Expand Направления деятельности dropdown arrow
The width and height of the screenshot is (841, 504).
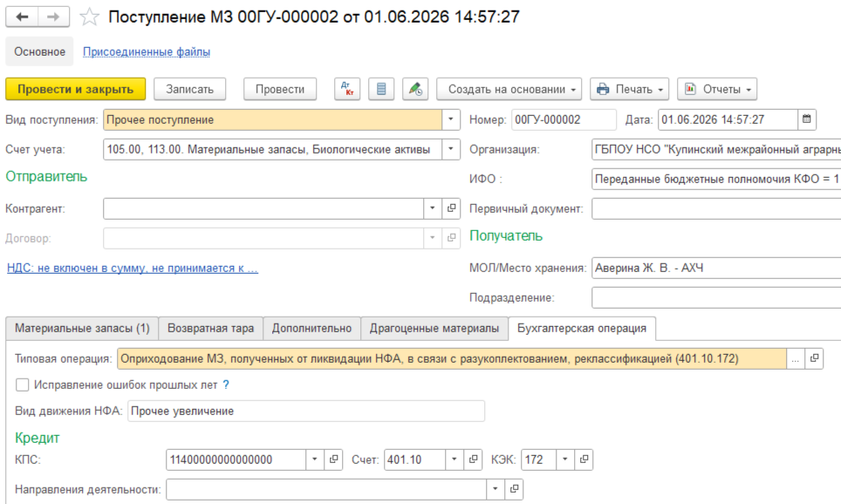pyautogui.click(x=496, y=489)
